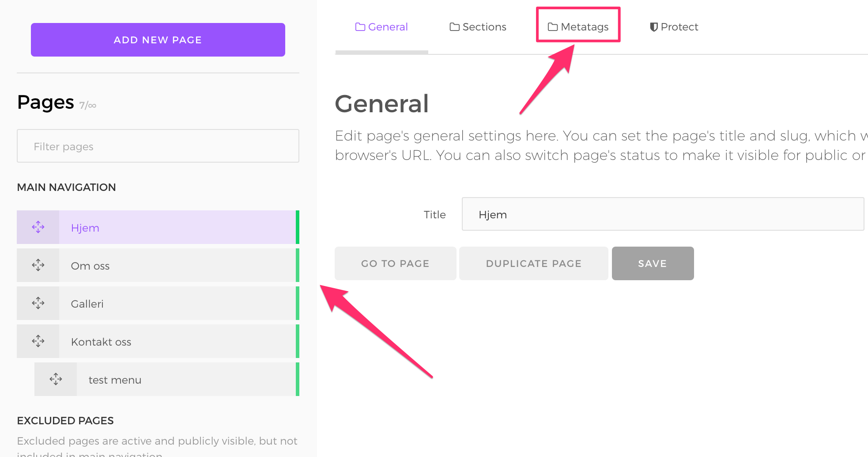Click into the Title field containing Hjem
The width and height of the screenshot is (868, 457).
[x=662, y=214]
